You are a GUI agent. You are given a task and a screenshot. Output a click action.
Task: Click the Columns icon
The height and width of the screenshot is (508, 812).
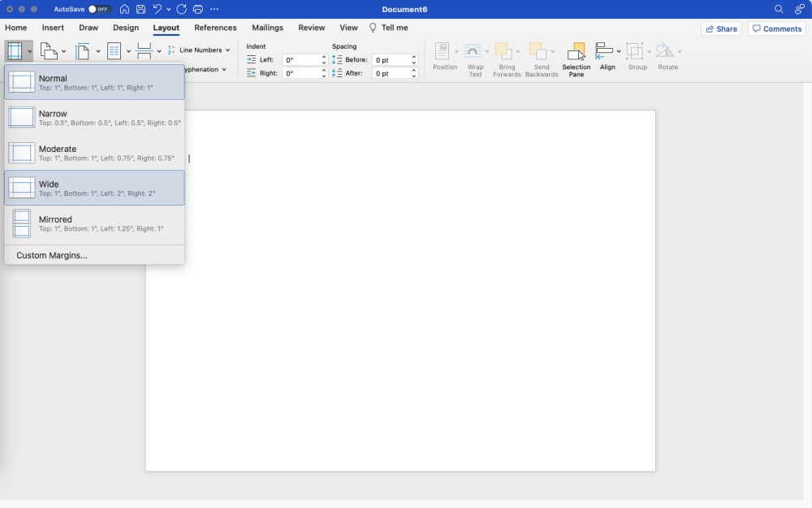click(114, 50)
